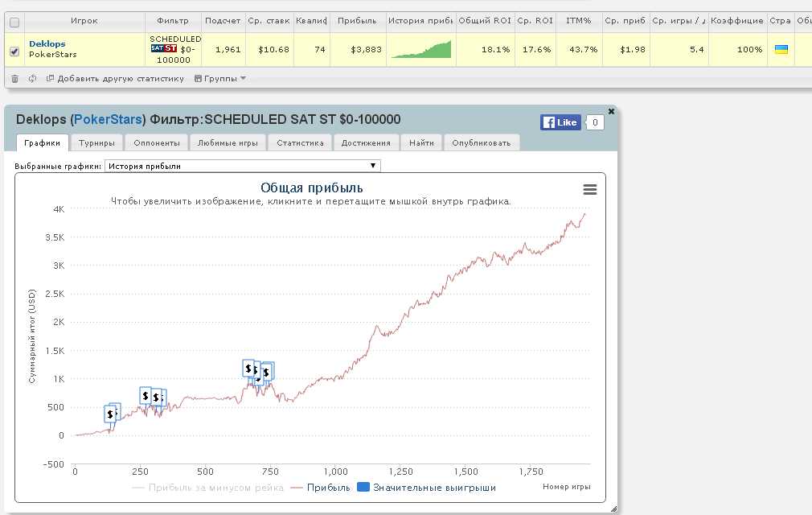812x515 pixels.
Task: Open the chart hamburger menu icon
Action: tap(590, 189)
